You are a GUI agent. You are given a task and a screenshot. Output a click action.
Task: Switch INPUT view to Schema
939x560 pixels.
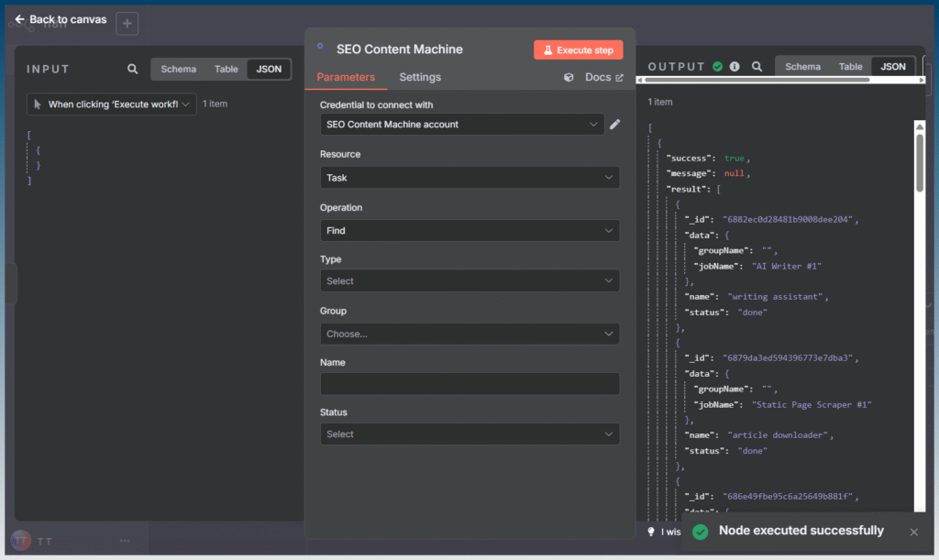(x=179, y=69)
